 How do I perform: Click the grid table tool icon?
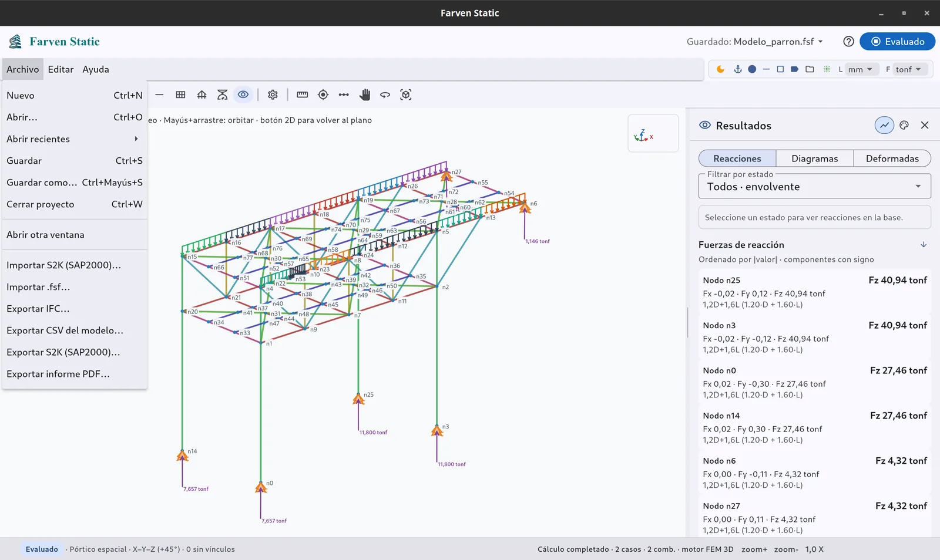click(181, 95)
